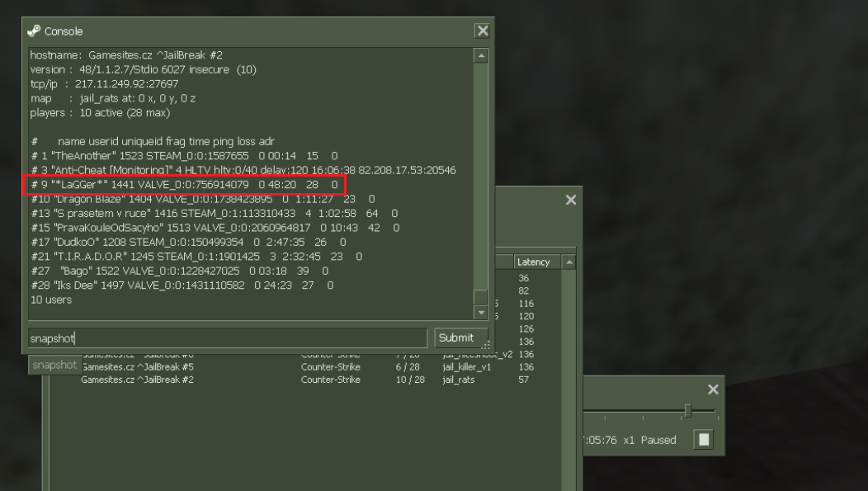Viewport: 868px width, 491px height.
Task: Click the console scrollbar down arrow
Action: (x=481, y=313)
